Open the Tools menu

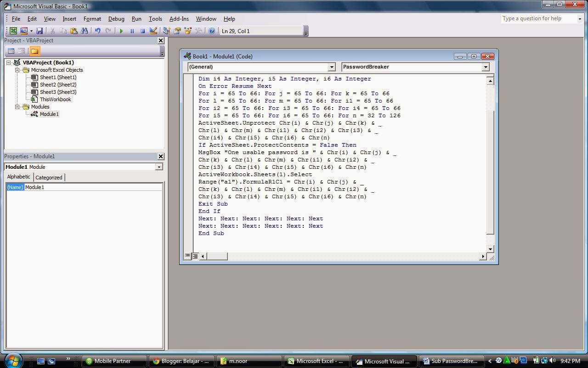tap(155, 19)
